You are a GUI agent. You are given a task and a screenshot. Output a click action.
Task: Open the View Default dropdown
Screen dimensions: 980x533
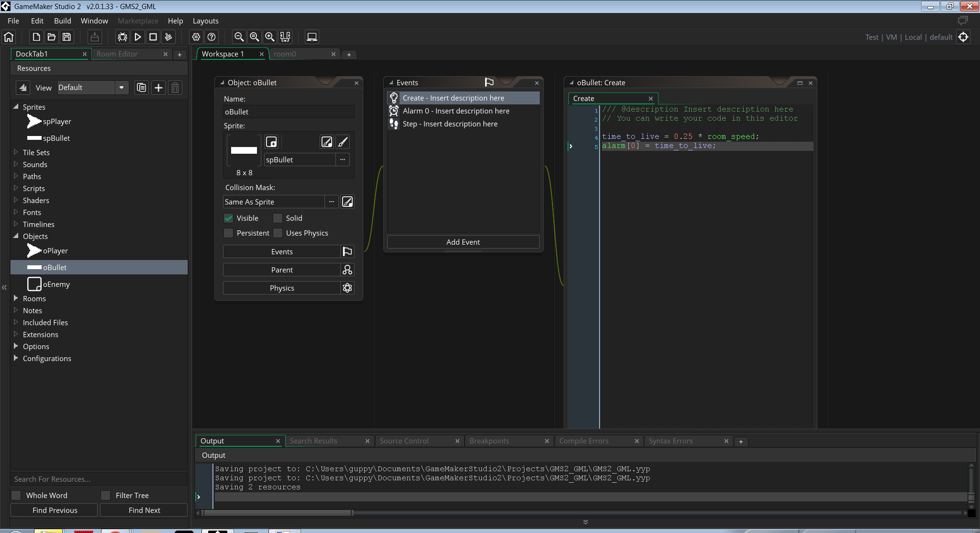[x=122, y=87]
